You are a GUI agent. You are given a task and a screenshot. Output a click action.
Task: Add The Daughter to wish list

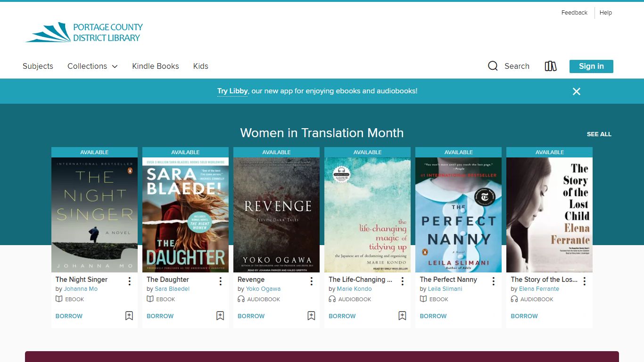[x=220, y=316]
